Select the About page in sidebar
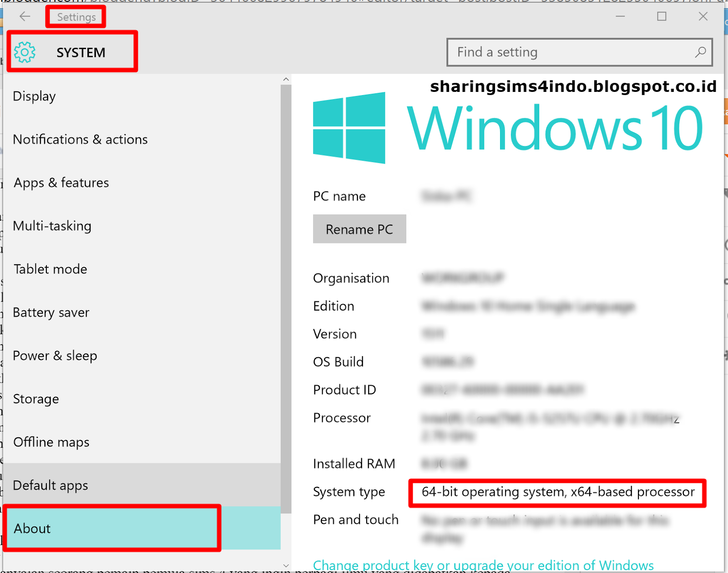 click(142, 528)
